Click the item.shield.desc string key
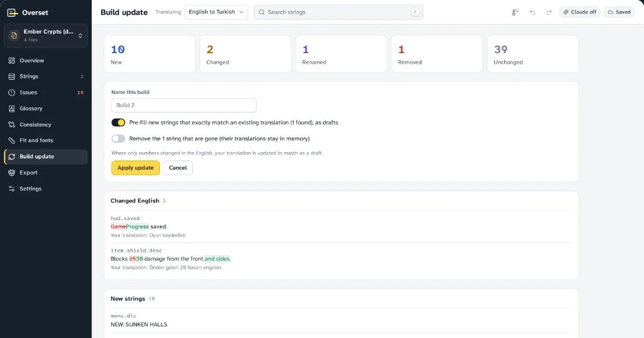Viewport: 644px width, 338px height. (136, 250)
